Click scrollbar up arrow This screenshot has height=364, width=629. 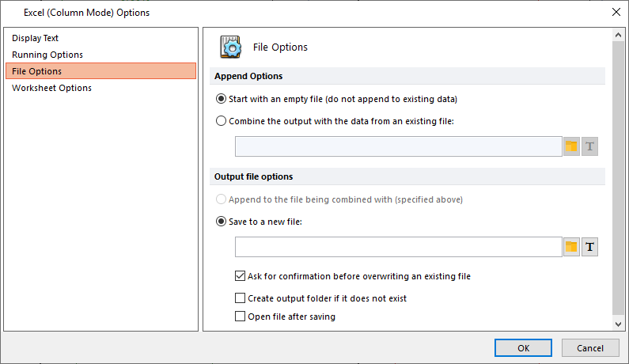tap(618, 35)
